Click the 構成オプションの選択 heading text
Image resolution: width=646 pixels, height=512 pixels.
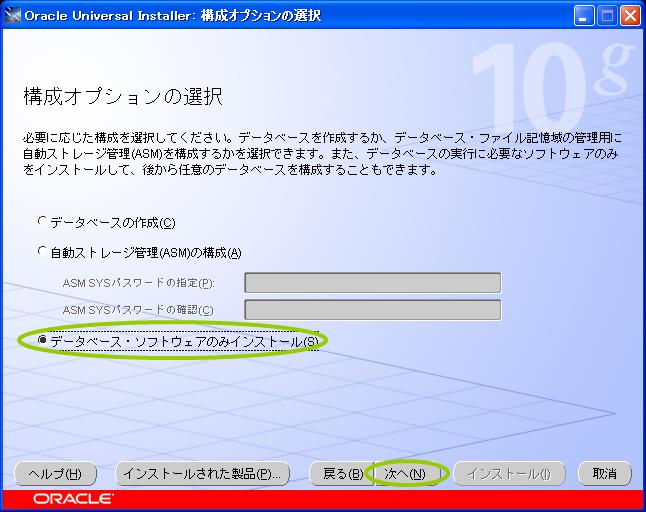point(123,97)
